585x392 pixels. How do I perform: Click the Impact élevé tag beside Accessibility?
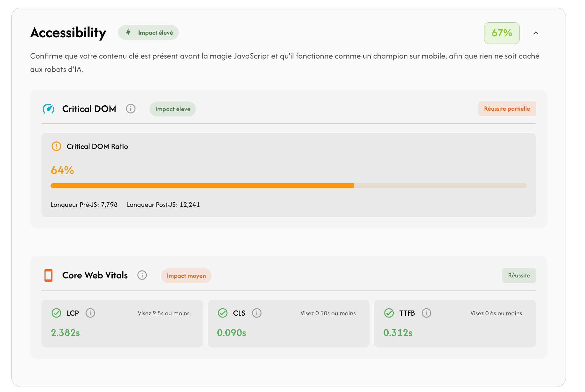point(148,33)
